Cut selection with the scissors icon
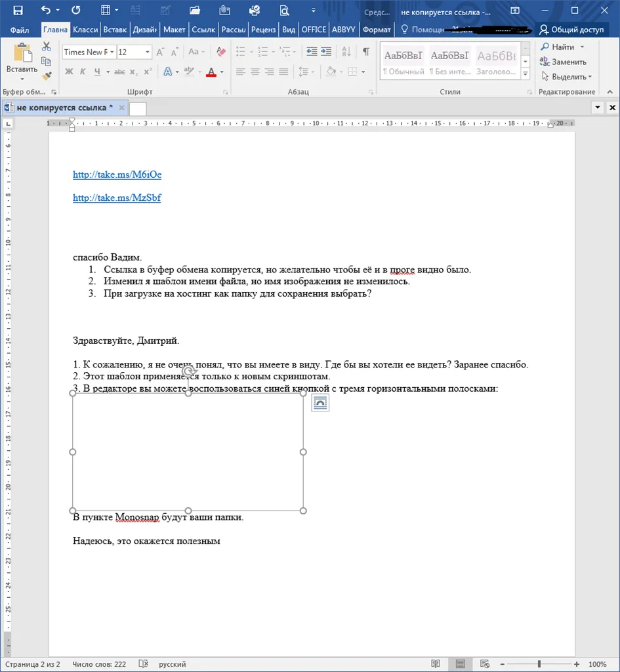The height and width of the screenshot is (672, 620). [x=47, y=47]
